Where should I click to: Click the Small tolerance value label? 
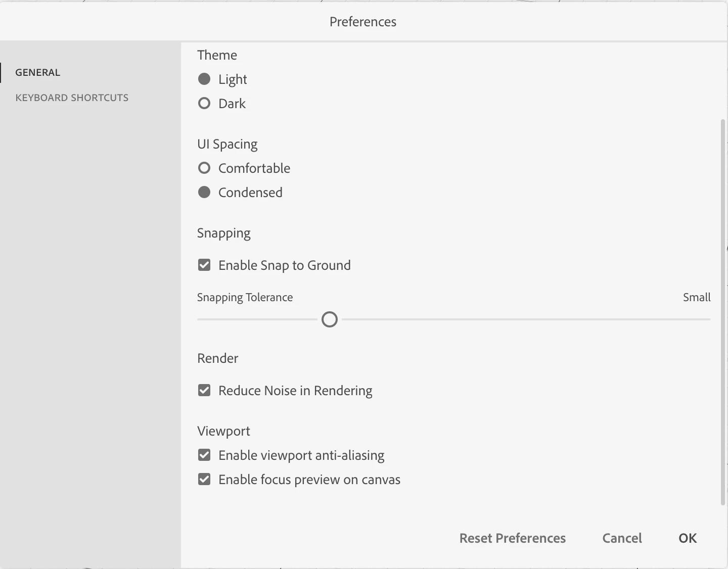[x=697, y=297]
